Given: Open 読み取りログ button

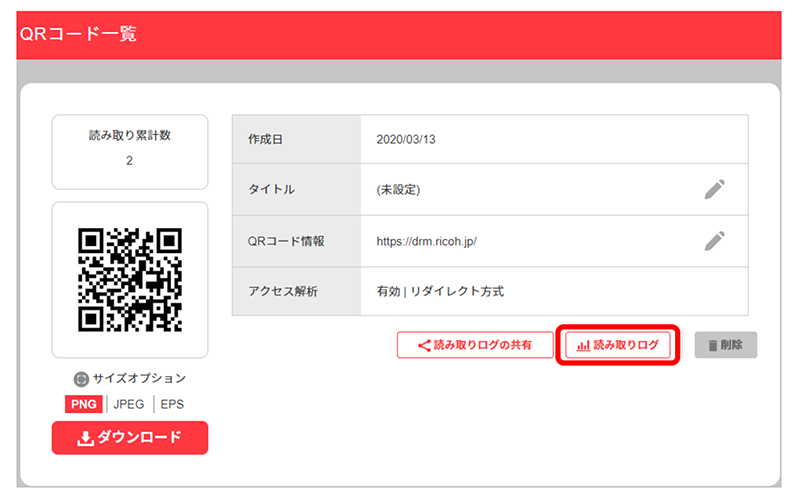Looking at the screenshot, I should click(x=618, y=345).
